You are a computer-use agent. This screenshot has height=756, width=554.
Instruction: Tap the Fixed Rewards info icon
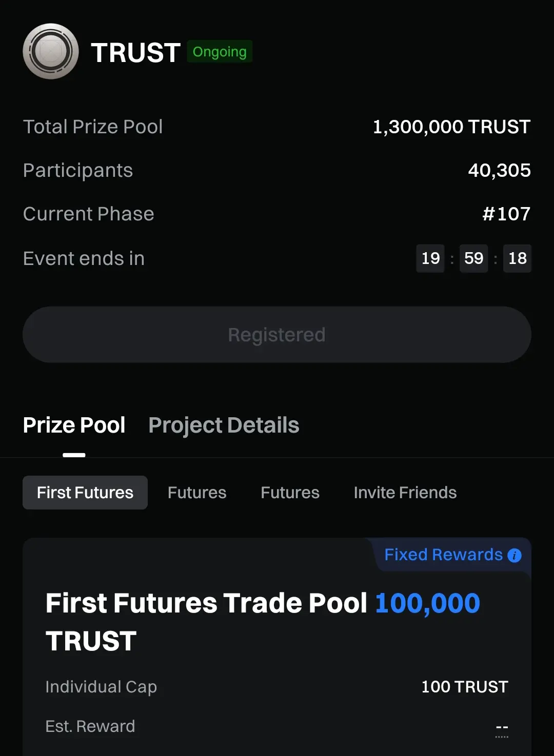515,556
